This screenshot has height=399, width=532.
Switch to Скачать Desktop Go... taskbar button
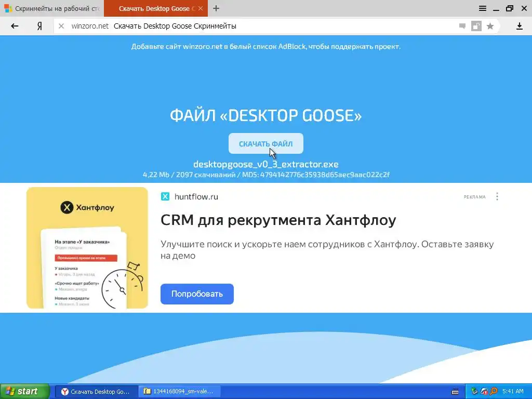pos(96,392)
